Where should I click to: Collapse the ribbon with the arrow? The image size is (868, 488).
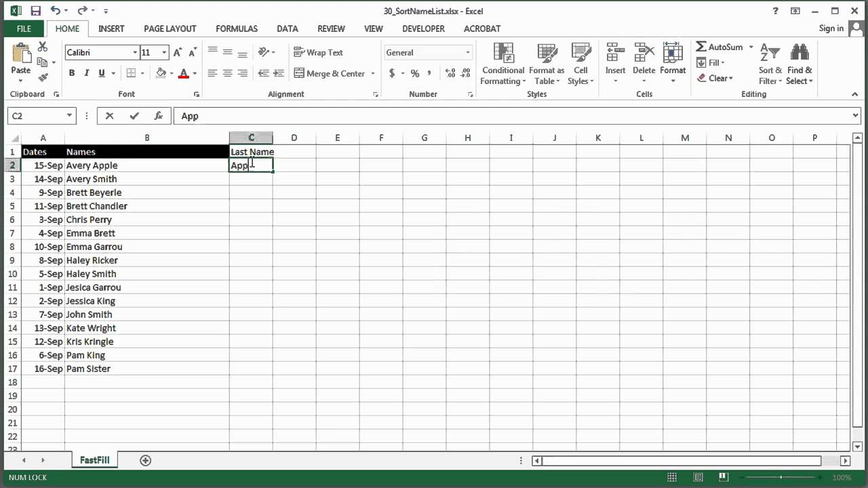coord(854,94)
